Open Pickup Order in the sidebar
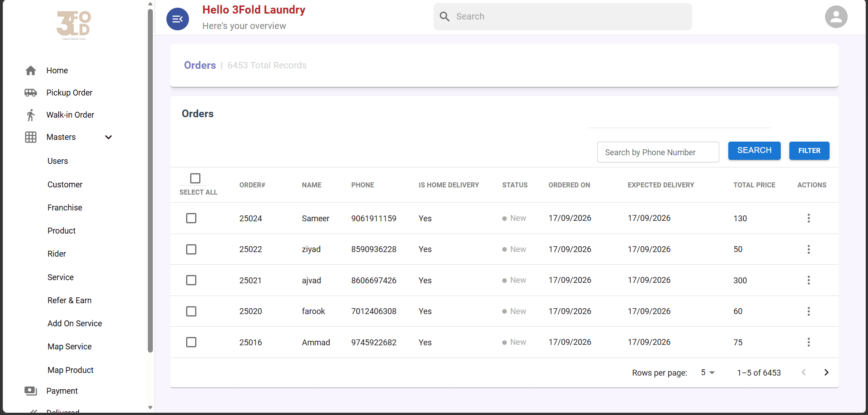This screenshot has width=868, height=415. click(69, 93)
